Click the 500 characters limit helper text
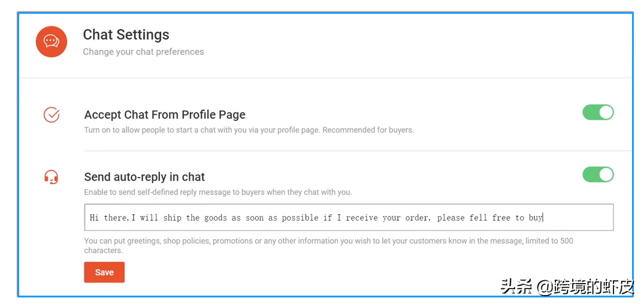The width and height of the screenshot is (644, 304). (328, 245)
